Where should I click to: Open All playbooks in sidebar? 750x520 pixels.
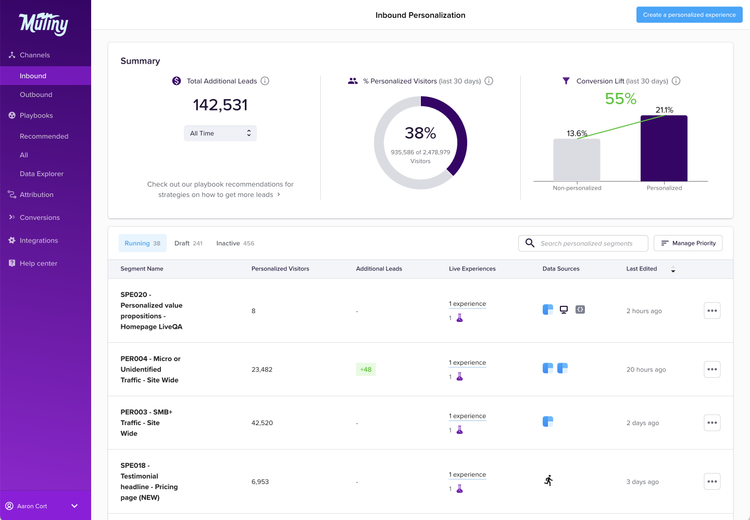click(x=24, y=155)
